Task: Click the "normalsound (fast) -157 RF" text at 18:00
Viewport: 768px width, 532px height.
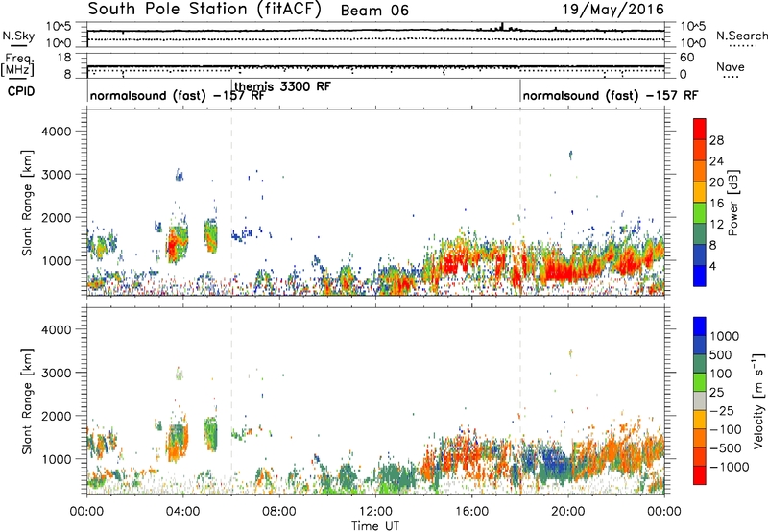Action: [x=611, y=95]
